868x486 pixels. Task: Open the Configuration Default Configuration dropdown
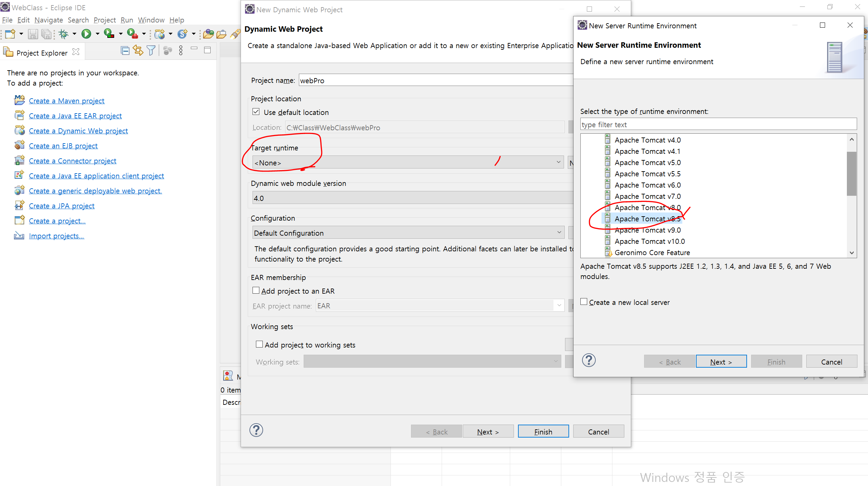[x=408, y=233]
